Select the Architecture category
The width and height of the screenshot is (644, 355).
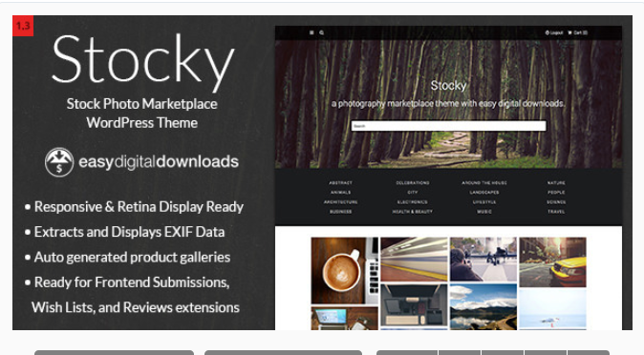tap(340, 202)
